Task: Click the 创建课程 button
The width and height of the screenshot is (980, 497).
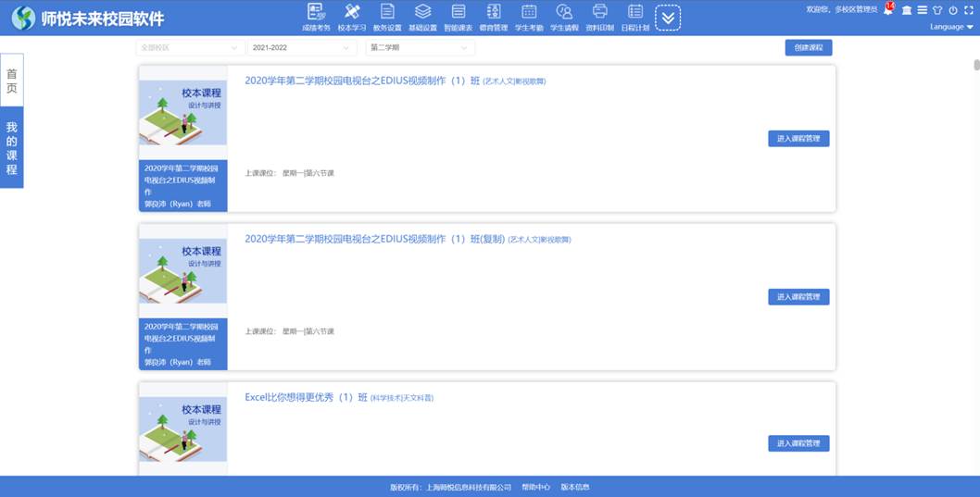Action: 808,47
